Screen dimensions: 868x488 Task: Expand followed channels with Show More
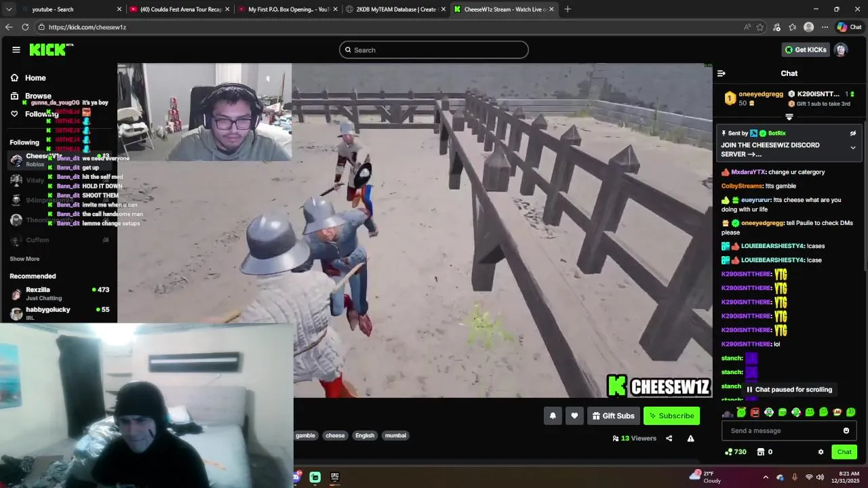pos(24,259)
